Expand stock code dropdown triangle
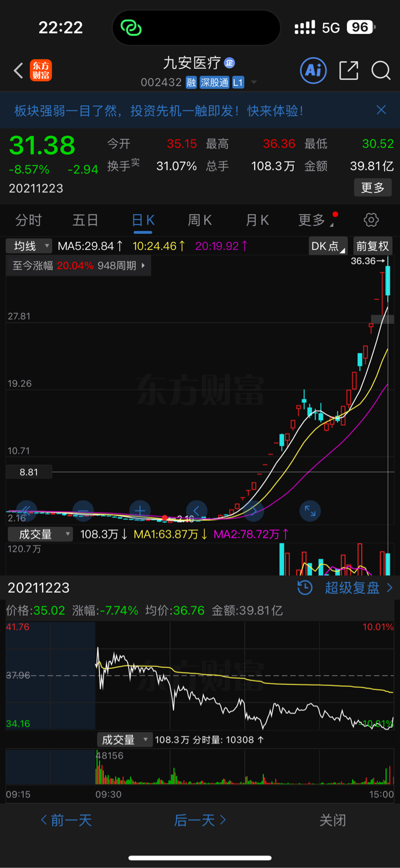 point(254,82)
